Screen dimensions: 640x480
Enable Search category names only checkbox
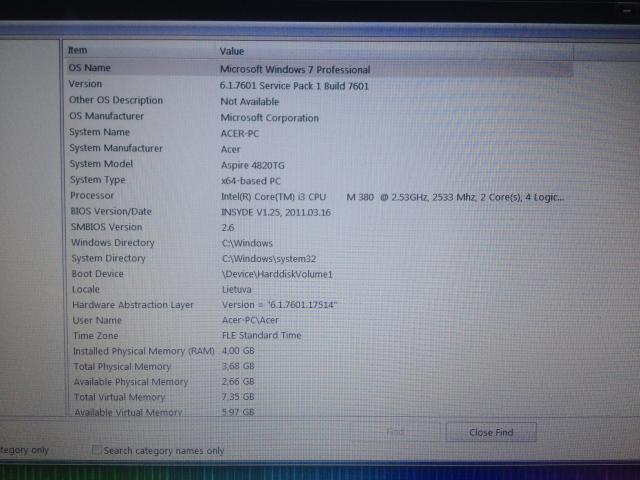[97, 451]
